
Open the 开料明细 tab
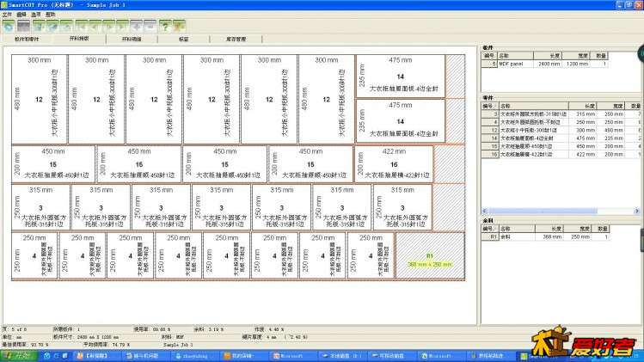pyautogui.click(x=132, y=39)
